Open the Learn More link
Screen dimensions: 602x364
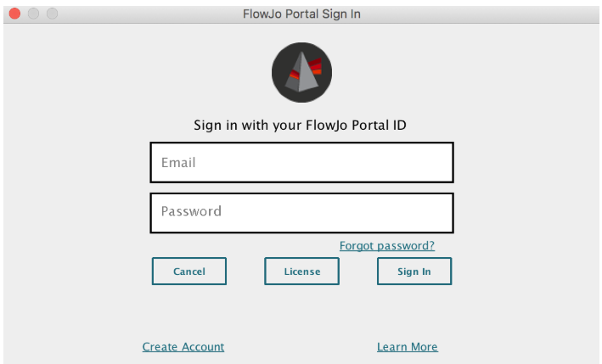coord(407,347)
